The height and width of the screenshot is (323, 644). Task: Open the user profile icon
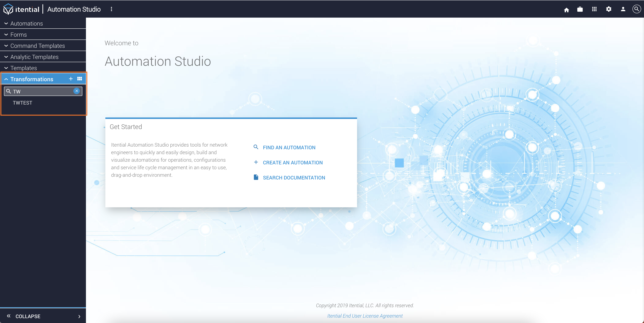pyautogui.click(x=623, y=9)
